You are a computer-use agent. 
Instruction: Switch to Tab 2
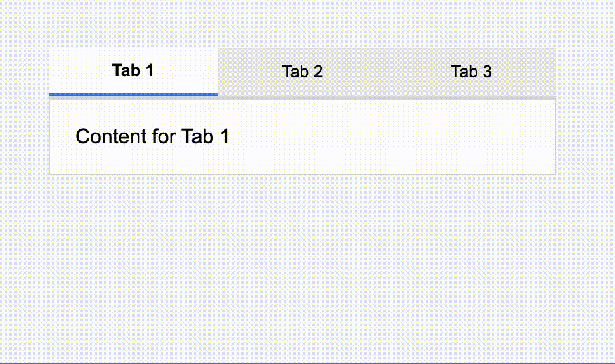point(302,72)
